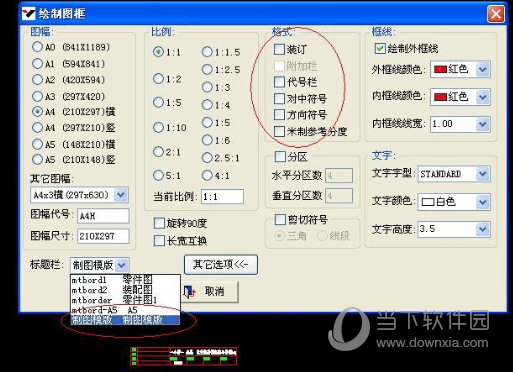Image resolution: width=513 pixels, height=372 pixels.
Task: Click the 图幅尺寸 210X297 field
Action: tap(103, 236)
